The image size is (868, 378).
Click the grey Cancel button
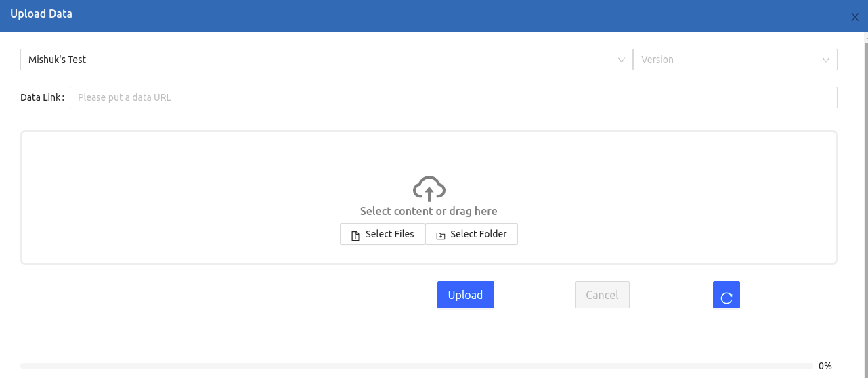point(602,295)
